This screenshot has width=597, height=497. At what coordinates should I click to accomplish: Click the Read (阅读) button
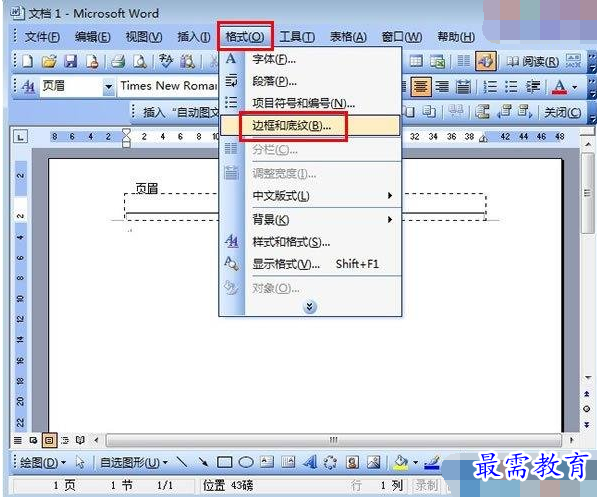click(532, 61)
